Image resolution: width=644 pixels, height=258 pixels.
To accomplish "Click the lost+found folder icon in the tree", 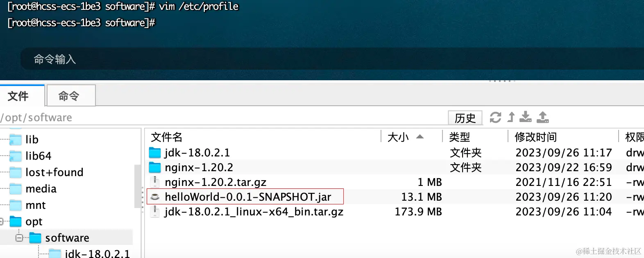I will 16,172.
